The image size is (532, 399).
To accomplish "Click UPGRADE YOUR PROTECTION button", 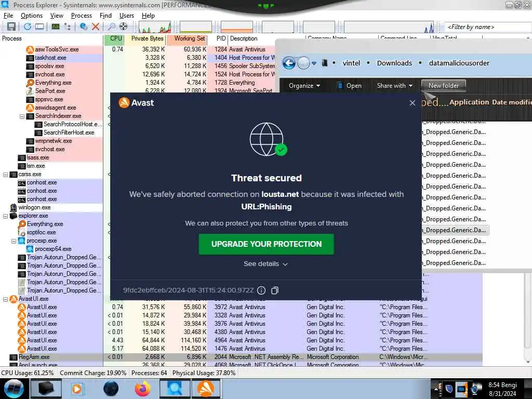I will pos(267,244).
